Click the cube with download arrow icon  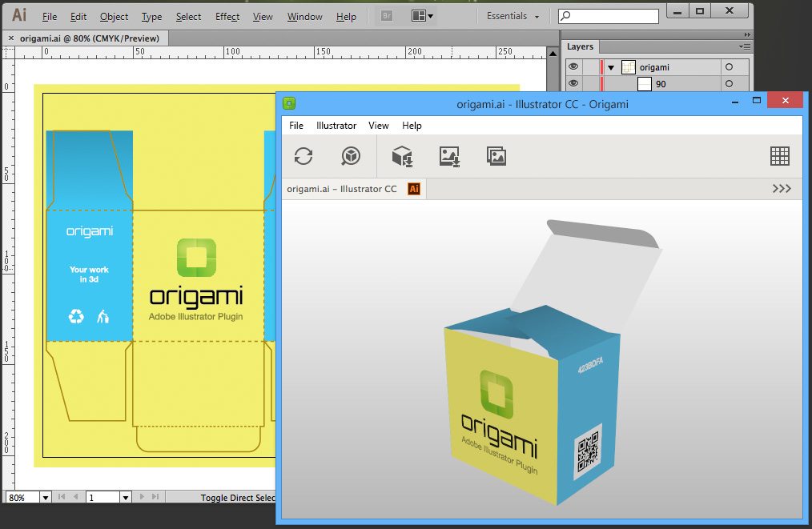tap(402, 156)
